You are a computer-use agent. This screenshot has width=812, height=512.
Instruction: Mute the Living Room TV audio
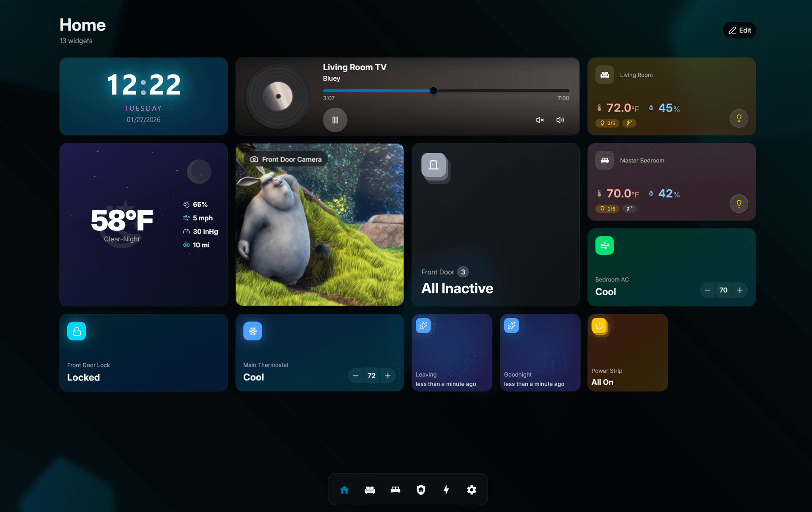(540, 120)
